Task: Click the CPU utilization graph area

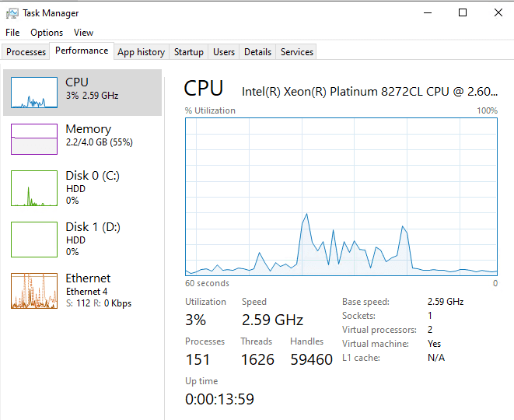Action: click(341, 196)
